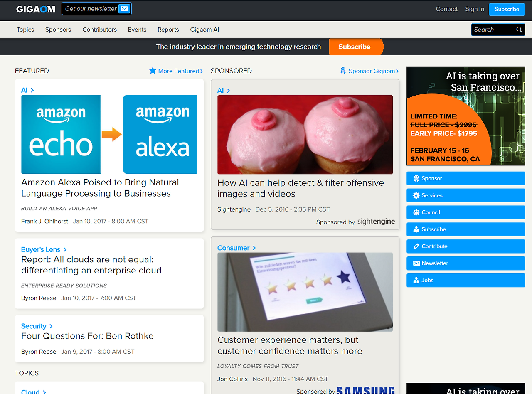The image size is (532, 394).
Task: Open the All clouds are not equal report
Action: coord(91,265)
